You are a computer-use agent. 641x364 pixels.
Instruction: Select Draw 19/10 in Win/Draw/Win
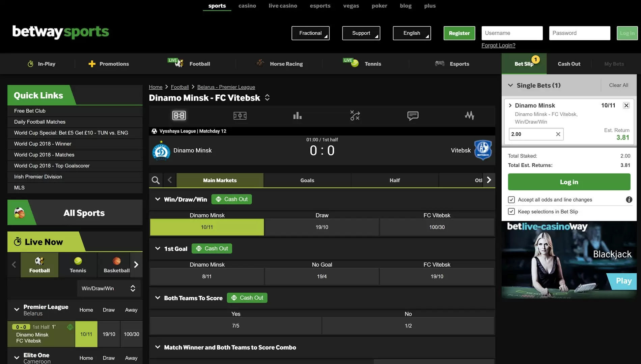point(322,227)
